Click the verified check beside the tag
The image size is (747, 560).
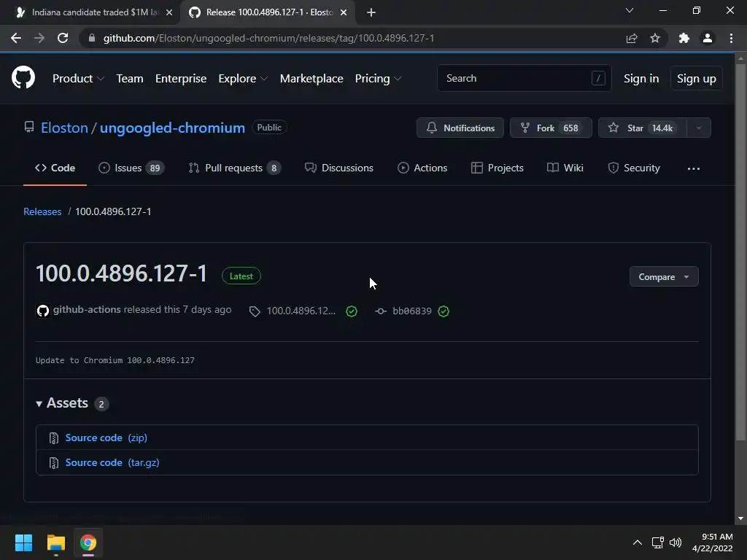(352, 311)
